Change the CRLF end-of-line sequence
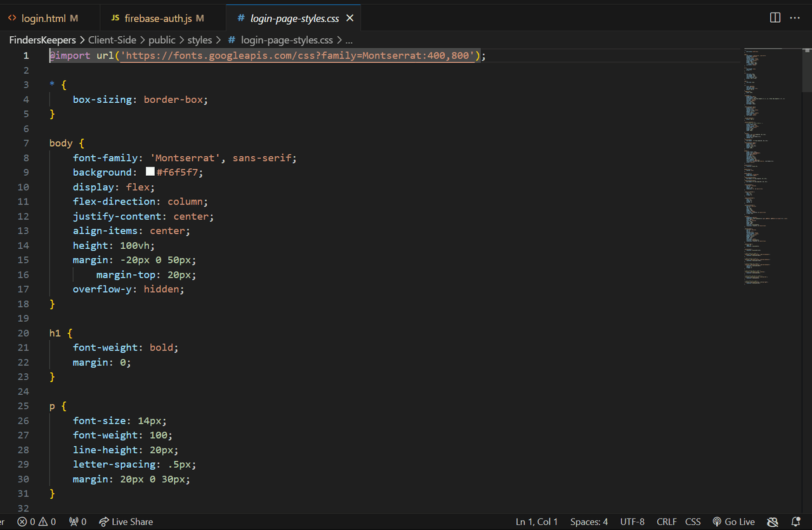812x530 pixels. [x=666, y=522]
